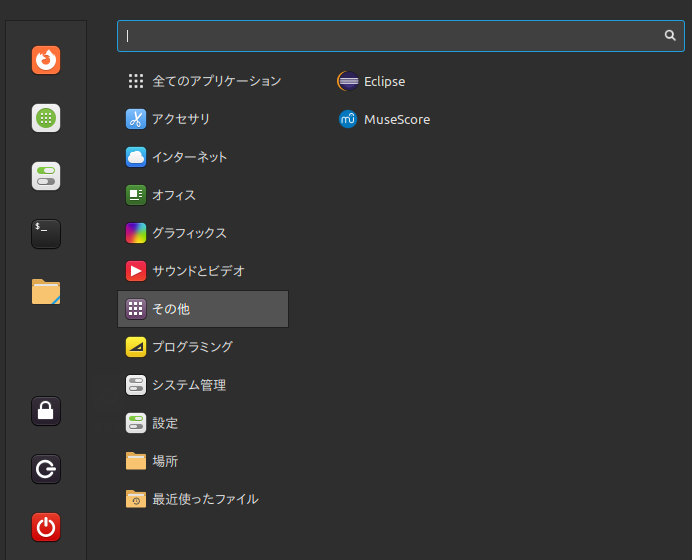Click the scissors icon for アクセサリ
692x560 pixels.
point(136,119)
